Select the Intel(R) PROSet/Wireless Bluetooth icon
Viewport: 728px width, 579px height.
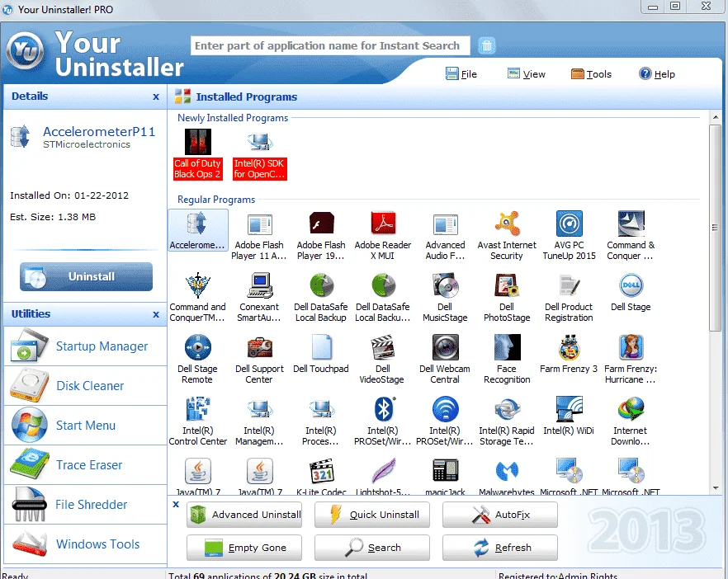click(383, 421)
